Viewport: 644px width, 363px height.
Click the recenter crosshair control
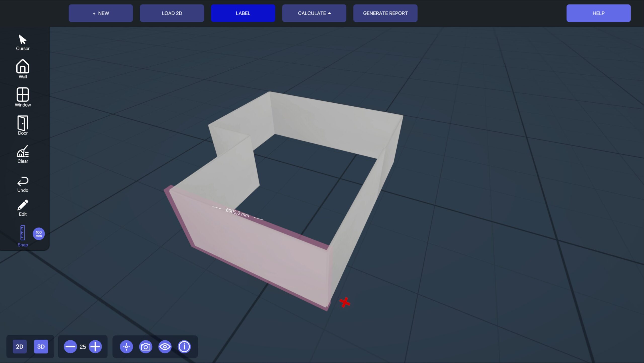point(127,347)
